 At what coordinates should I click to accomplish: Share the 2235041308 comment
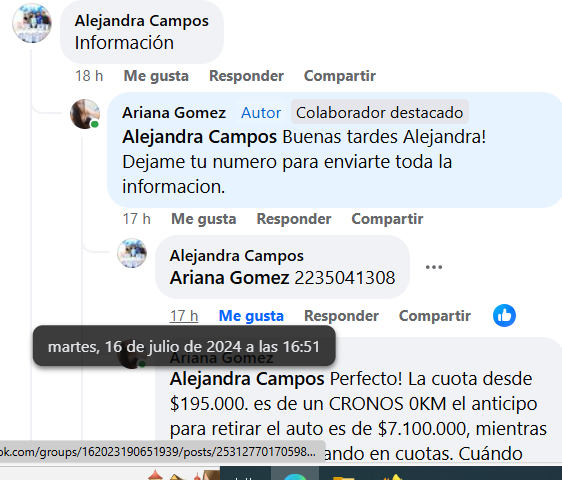(x=435, y=316)
